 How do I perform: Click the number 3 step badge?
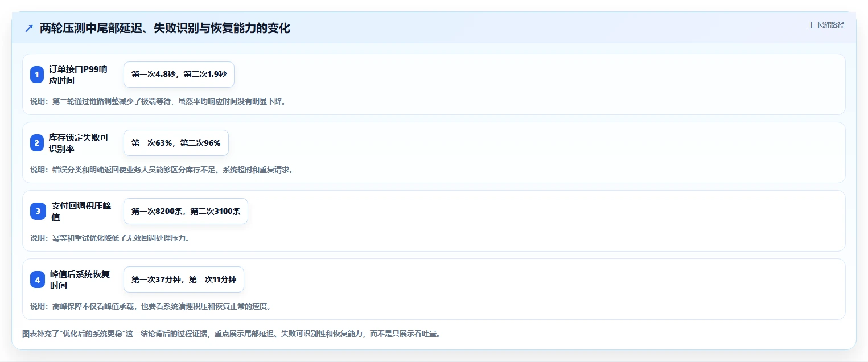[x=38, y=211]
